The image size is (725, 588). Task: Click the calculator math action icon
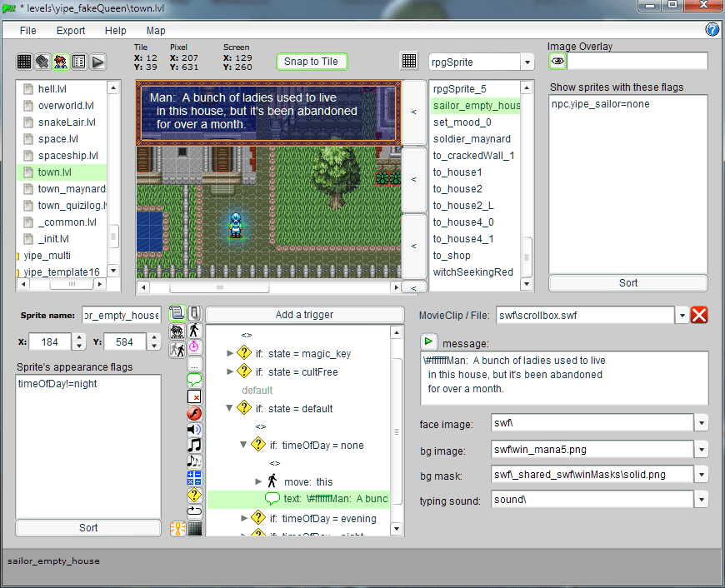(194, 478)
